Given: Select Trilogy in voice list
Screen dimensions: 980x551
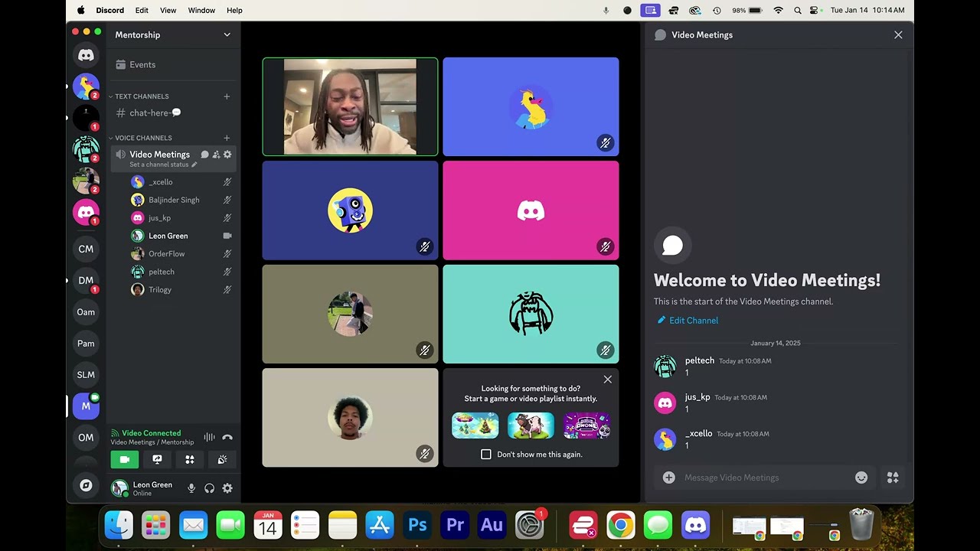Looking at the screenshot, I should (182, 290).
